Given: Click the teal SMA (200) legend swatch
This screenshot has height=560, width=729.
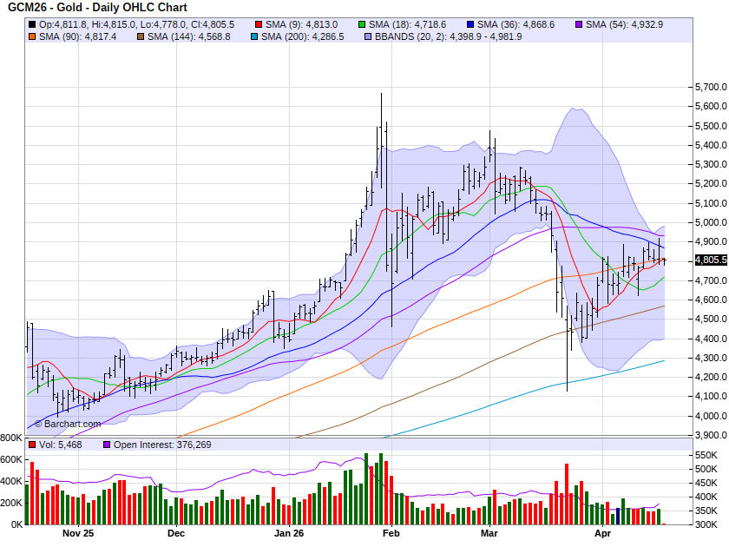Looking at the screenshot, I should tap(253, 36).
